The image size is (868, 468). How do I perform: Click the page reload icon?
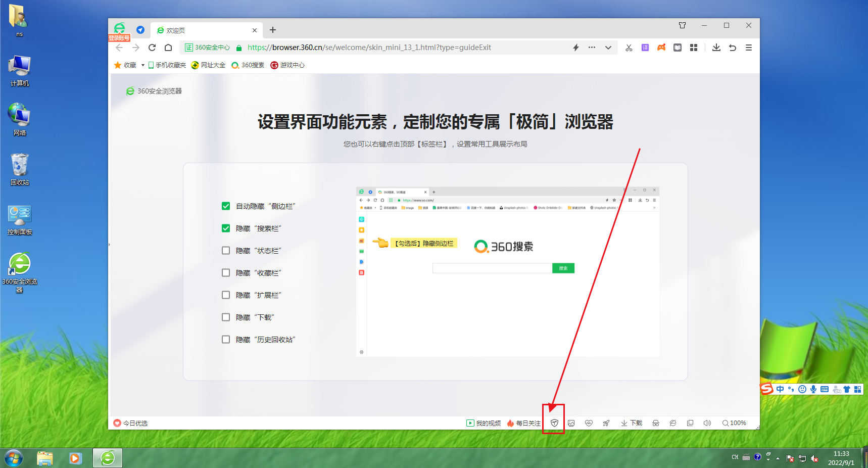tap(152, 48)
